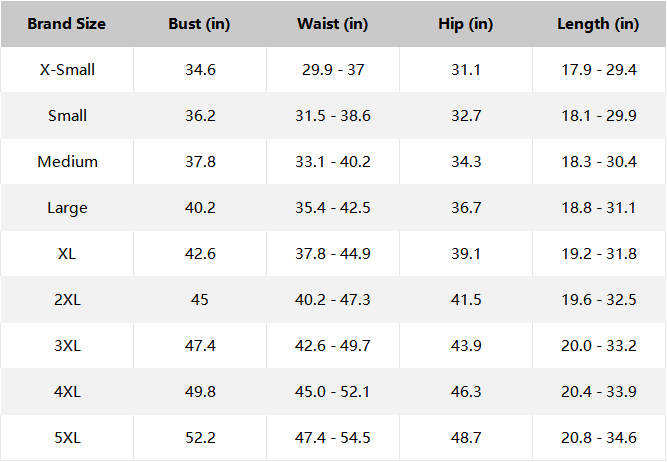Click the XL bust value 42.6
The width and height of the screenshot is (667, 462).
click(199, 254)
